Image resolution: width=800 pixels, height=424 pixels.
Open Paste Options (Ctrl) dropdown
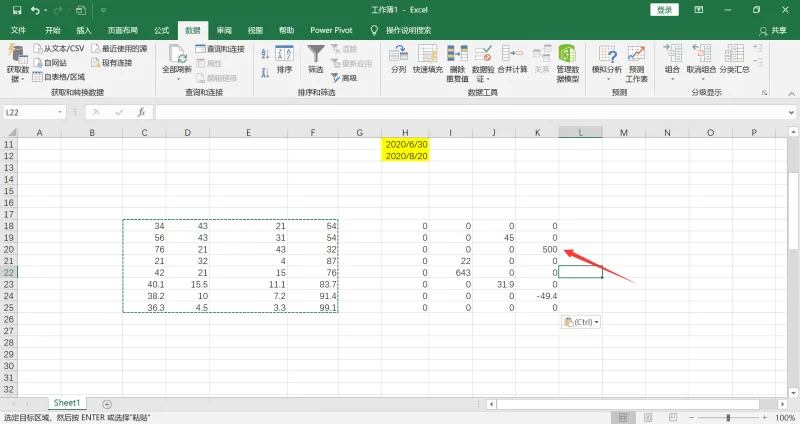[581, 322]
